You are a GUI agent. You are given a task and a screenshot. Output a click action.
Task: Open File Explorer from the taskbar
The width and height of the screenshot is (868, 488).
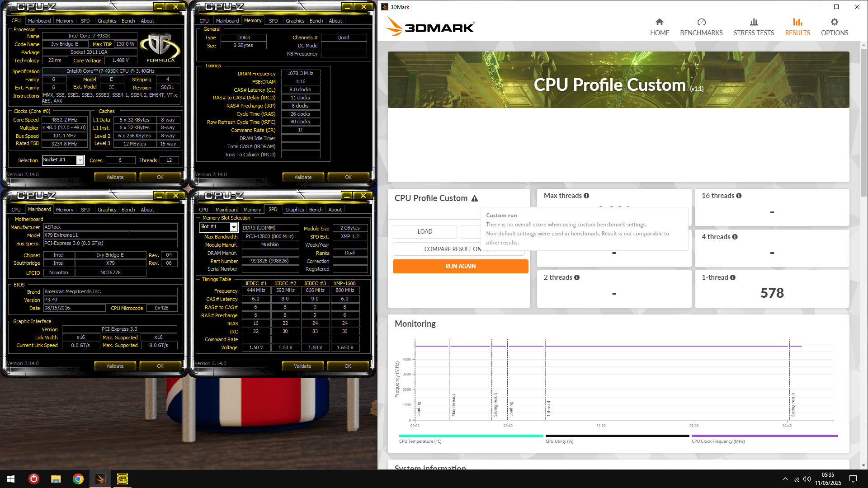point(56,479)
